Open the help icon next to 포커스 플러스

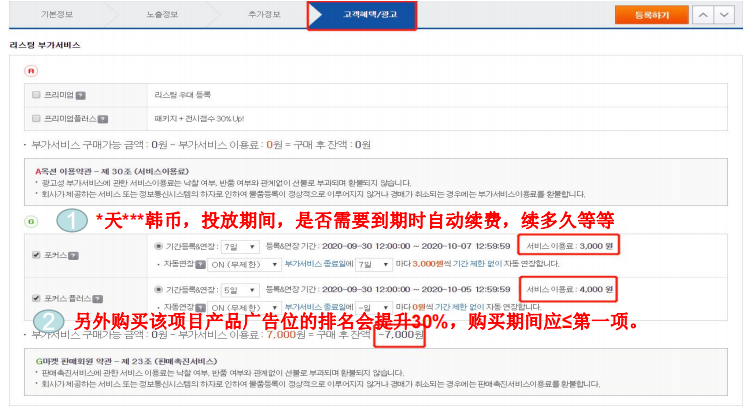point(97,299)
